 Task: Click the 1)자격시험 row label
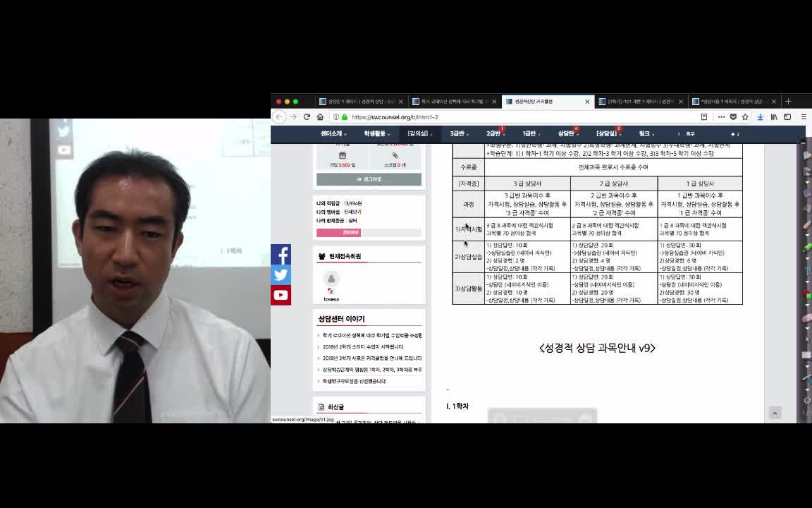(469, 229)
